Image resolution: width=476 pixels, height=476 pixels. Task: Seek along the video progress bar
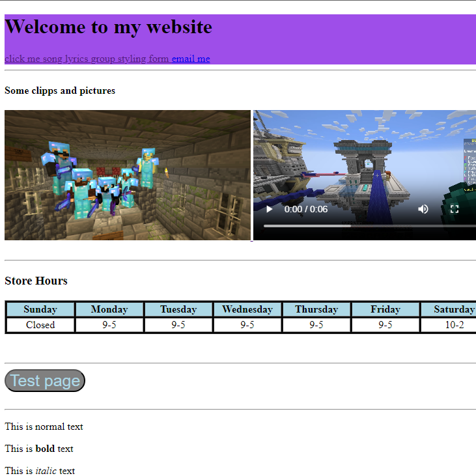(370, 226)
